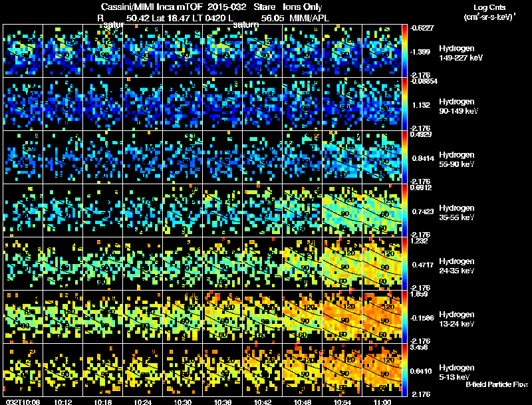Open the 90-149 keV panel at 10:54

[342, 104]
